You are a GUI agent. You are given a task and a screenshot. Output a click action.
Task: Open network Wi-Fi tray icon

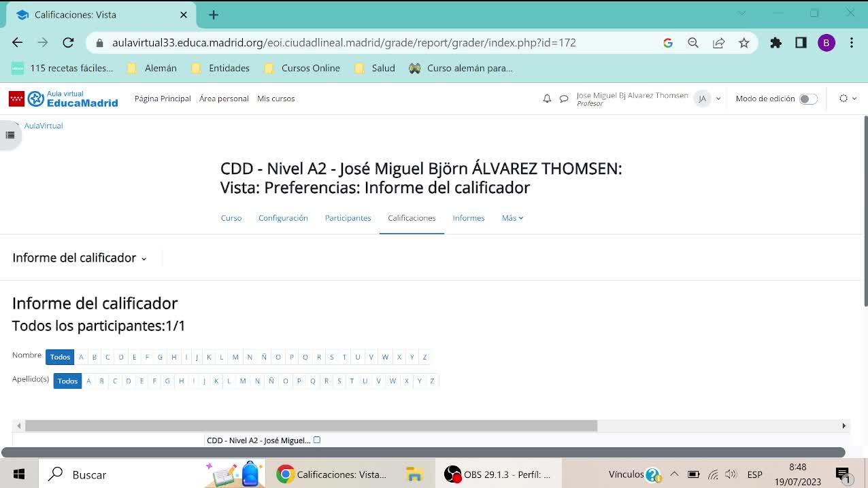click(x=712, y=474)
